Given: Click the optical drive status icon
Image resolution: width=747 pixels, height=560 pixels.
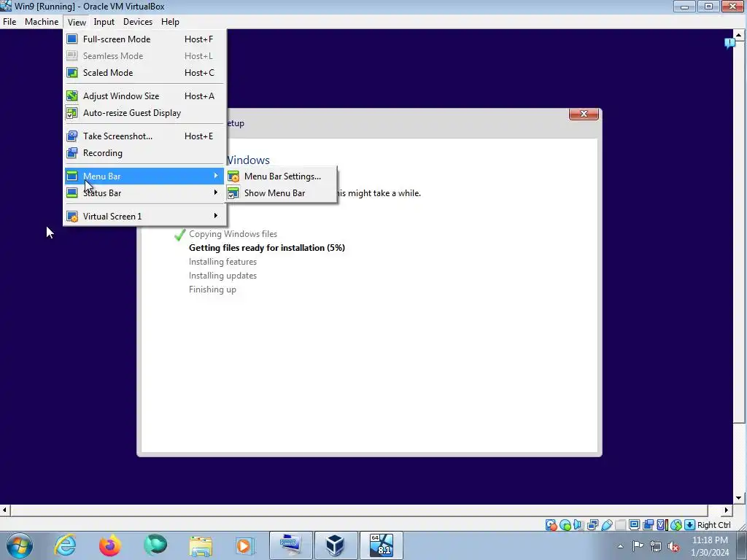Looking at the screenshot, I should [x=565, y=525].
